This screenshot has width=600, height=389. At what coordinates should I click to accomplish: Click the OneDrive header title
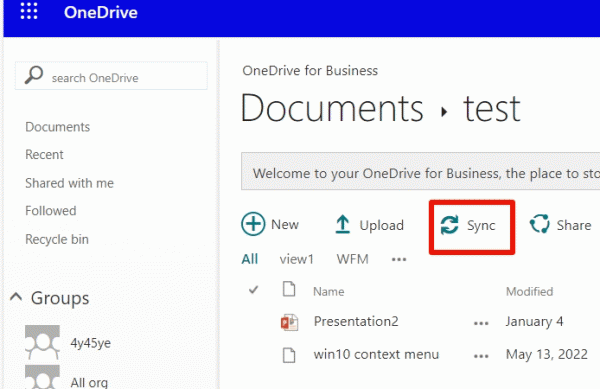[x=101, y=13]
